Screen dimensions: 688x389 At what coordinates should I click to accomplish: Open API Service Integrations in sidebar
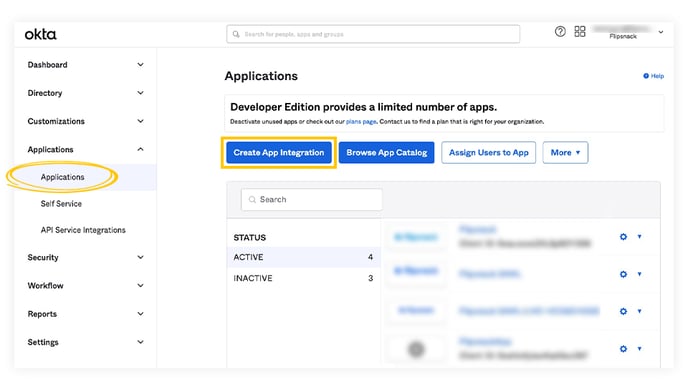83,230
